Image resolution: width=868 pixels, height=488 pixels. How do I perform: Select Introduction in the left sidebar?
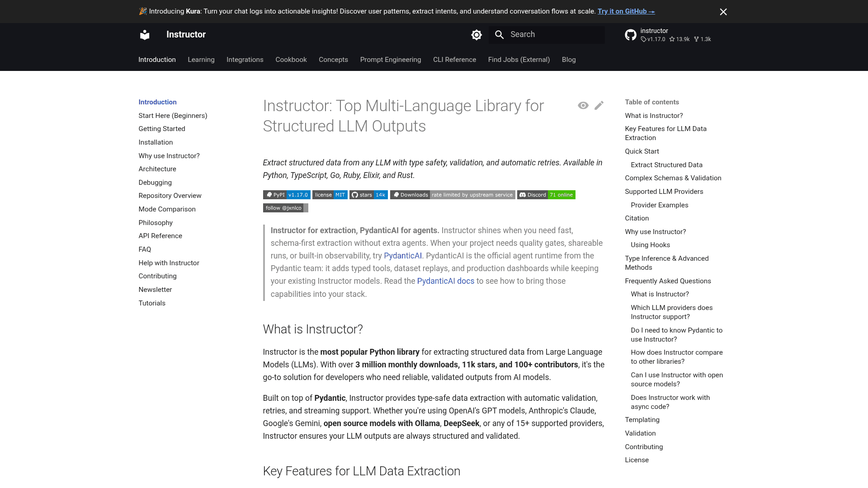pyautogui.click(x=157, y=102)
